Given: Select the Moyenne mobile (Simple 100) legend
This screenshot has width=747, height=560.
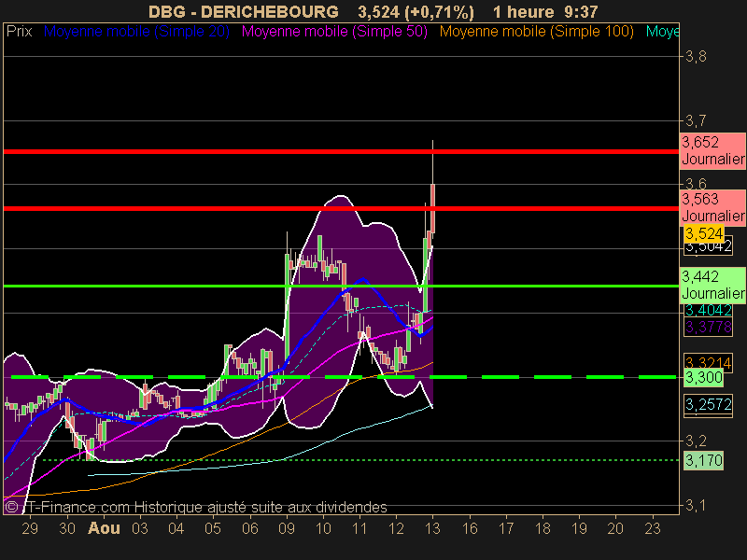Looking at the screenshot, I should [536, 32].
